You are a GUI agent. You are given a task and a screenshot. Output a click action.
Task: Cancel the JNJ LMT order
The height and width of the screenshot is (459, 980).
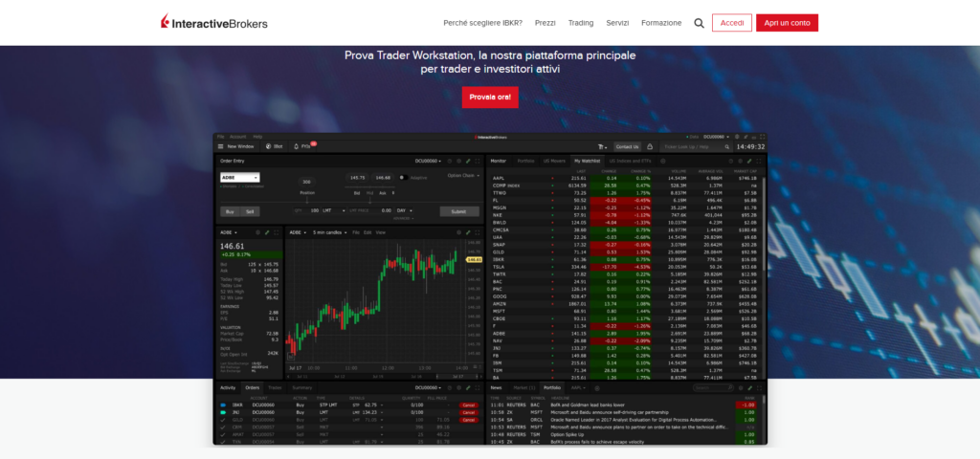pyautogui.click(x=468, y=412)
